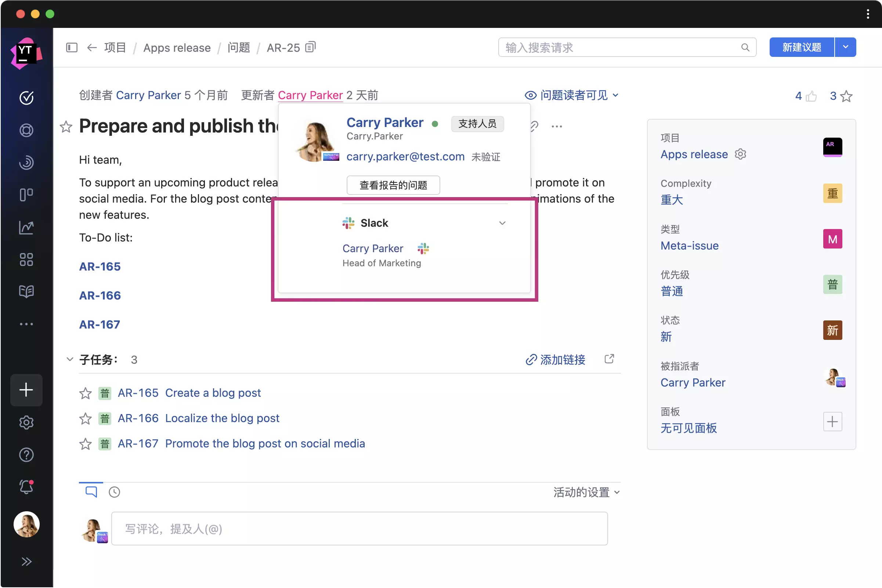The width and height of the screenshot is (882, 588).
Task: Select the comments activity tab
Action: pos(91,491)
